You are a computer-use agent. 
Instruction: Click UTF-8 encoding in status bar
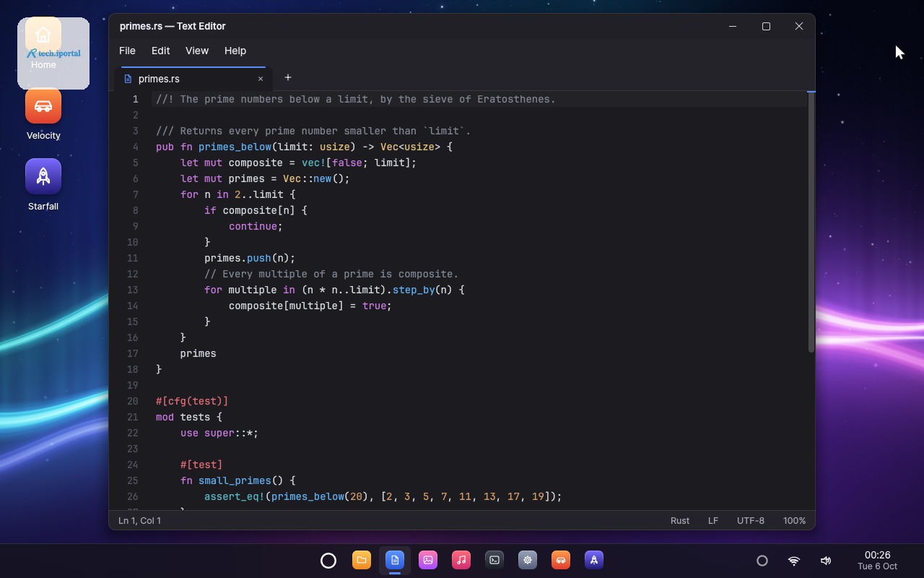pos(751,520)
